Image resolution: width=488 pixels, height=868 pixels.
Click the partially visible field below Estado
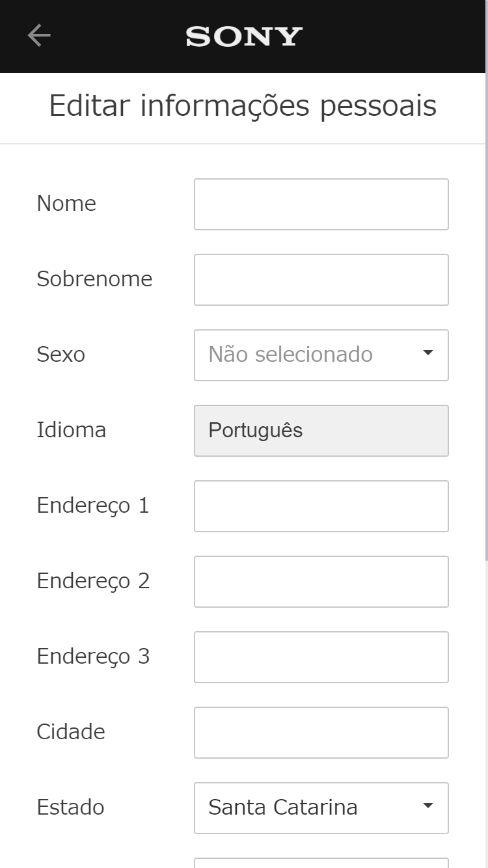(321, 863)
